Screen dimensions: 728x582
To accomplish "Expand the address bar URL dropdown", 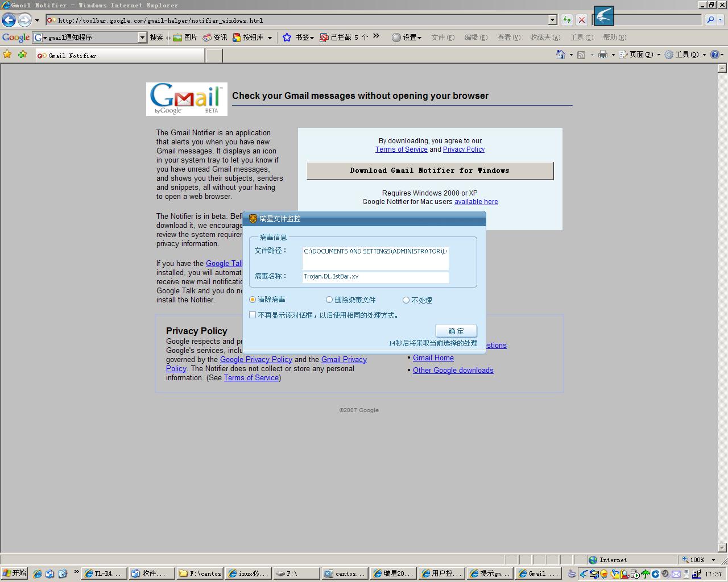I will coord(552,20).
